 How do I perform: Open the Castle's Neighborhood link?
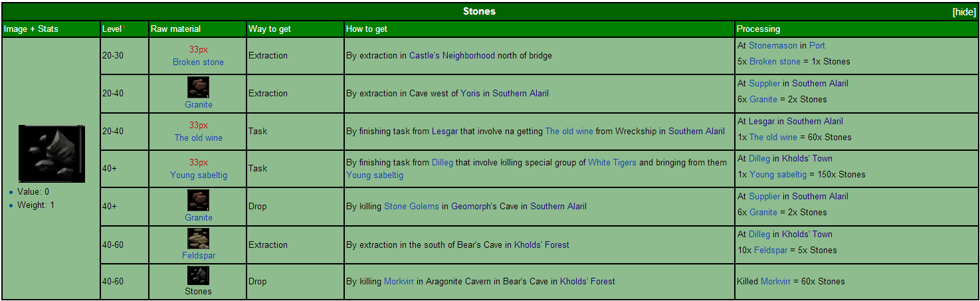coord(452,56)
